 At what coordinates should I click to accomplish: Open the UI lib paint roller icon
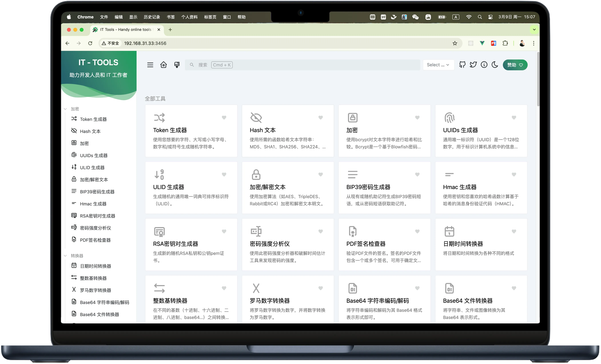[x=177, y=65]
